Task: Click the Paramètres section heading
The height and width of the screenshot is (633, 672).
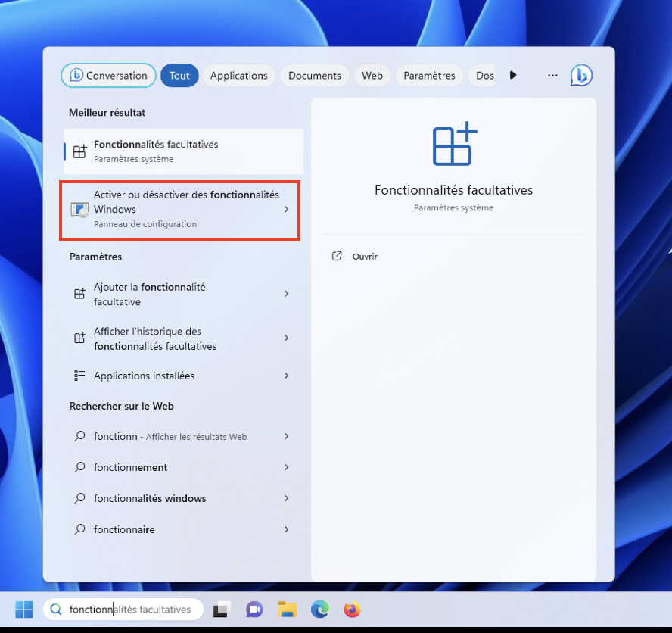Action: click(95, 257)
